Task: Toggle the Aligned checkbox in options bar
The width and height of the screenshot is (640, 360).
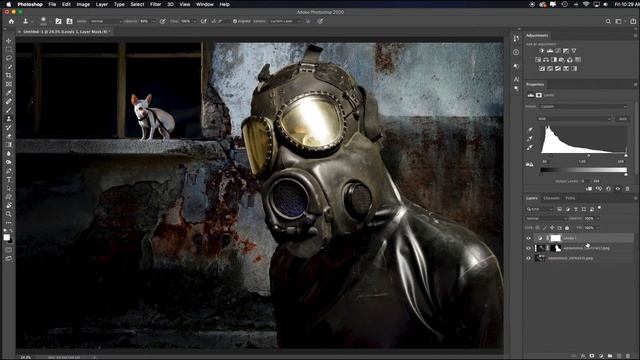Action: click(235, 21)
